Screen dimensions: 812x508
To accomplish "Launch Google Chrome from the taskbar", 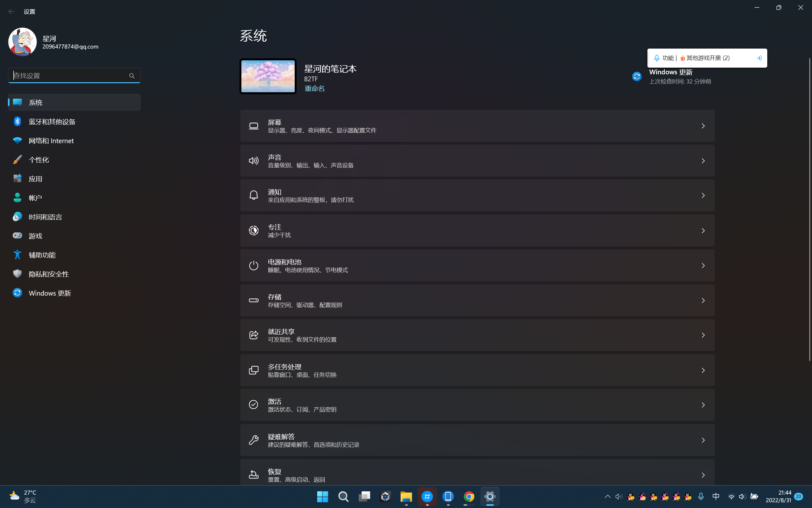I will tap(469, 496).
